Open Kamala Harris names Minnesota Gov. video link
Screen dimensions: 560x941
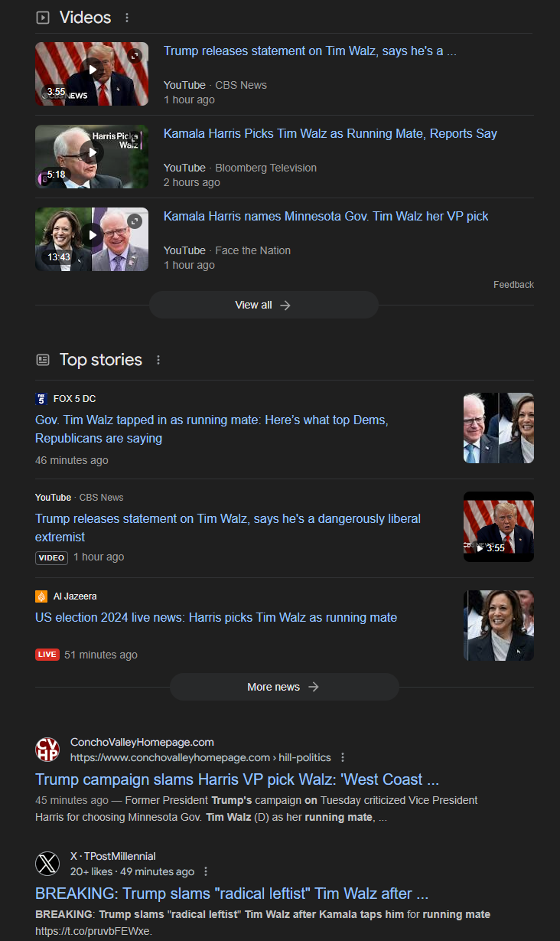[x=326, y=216]
